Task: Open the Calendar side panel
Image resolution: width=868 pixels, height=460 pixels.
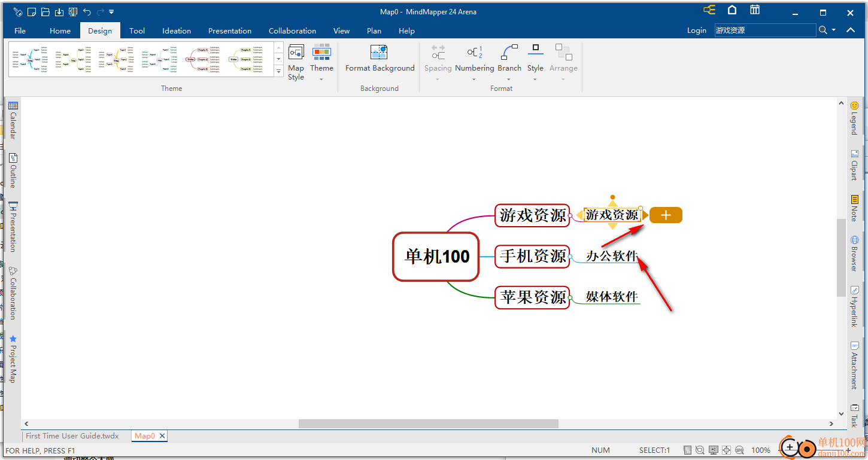Action: coord(13,121)
